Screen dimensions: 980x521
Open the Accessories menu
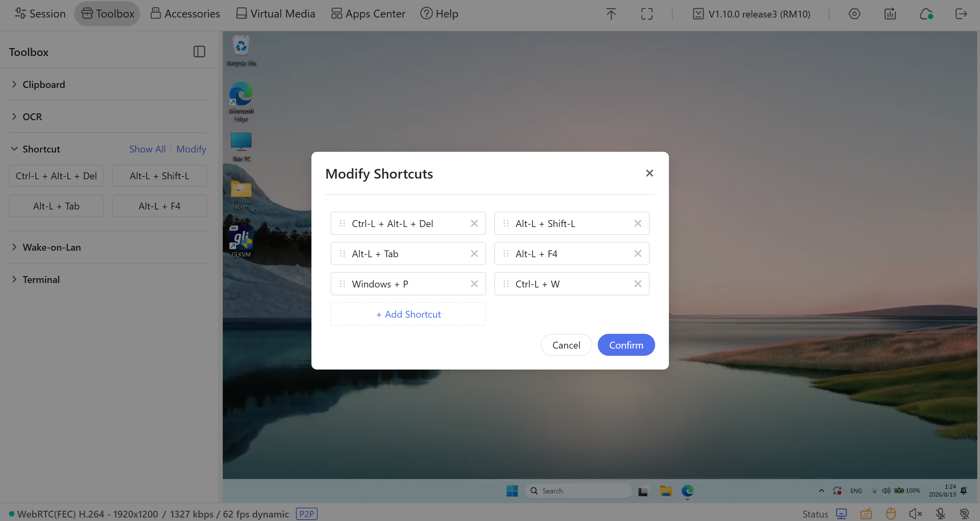tap(185, 14)
